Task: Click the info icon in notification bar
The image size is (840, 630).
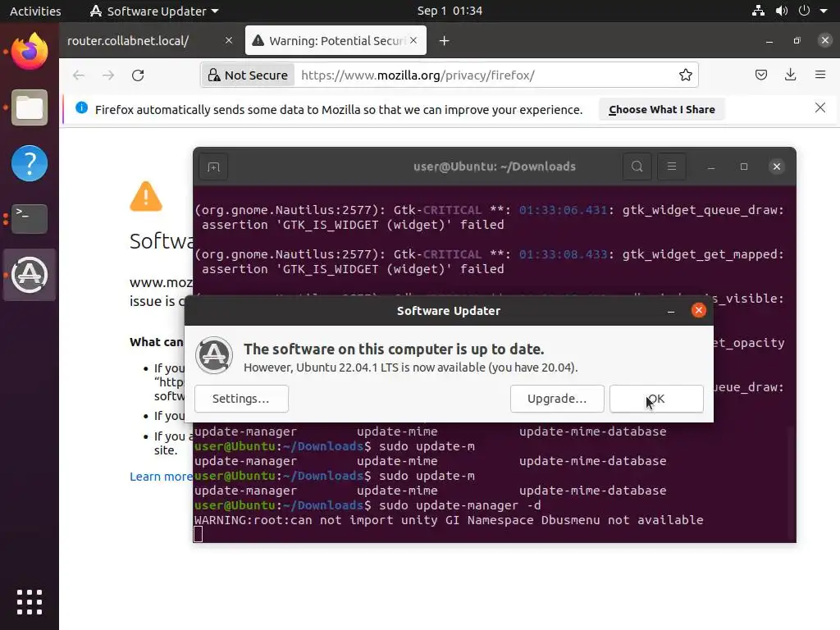Action: click(81, 107)
